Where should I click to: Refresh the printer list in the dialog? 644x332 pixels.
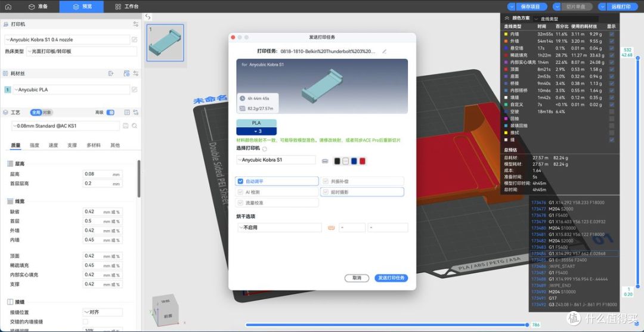coord(264,149)
